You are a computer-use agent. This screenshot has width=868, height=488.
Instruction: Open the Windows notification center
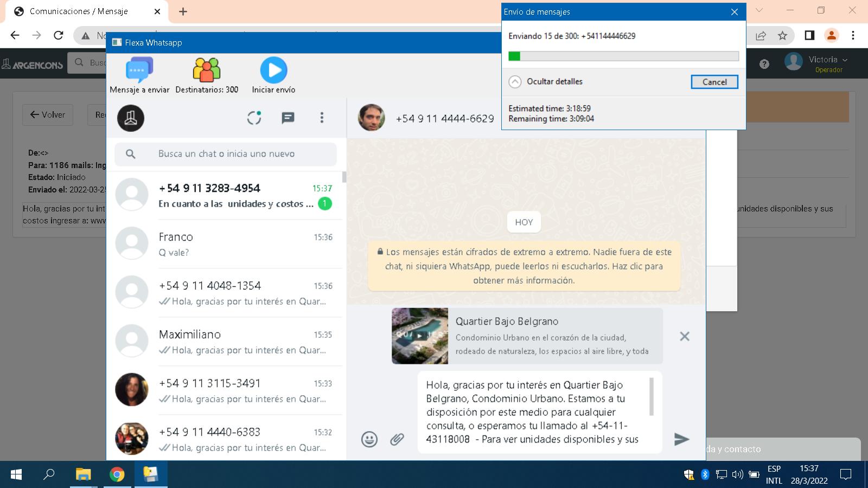click(845, 474)
